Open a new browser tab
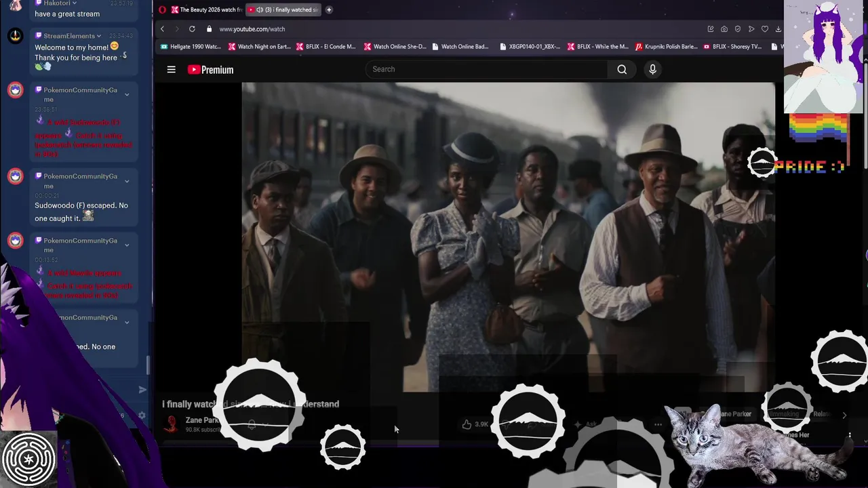This screenshot has height=488, width=868. click(329, 9)
